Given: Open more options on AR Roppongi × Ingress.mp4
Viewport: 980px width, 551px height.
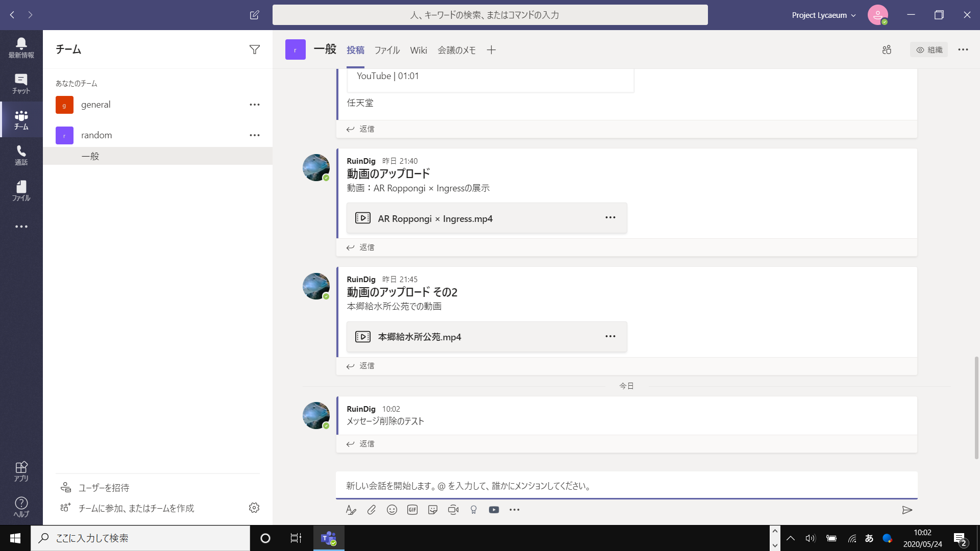Looking at the screenshot, I should pos(610,217).
